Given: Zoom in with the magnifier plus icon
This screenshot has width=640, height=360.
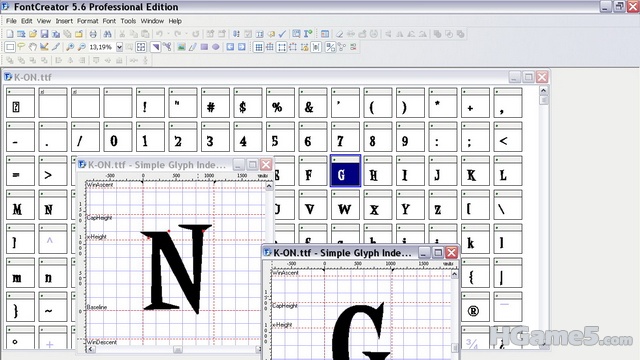Looking at the screenshot, I should (70, 47).
